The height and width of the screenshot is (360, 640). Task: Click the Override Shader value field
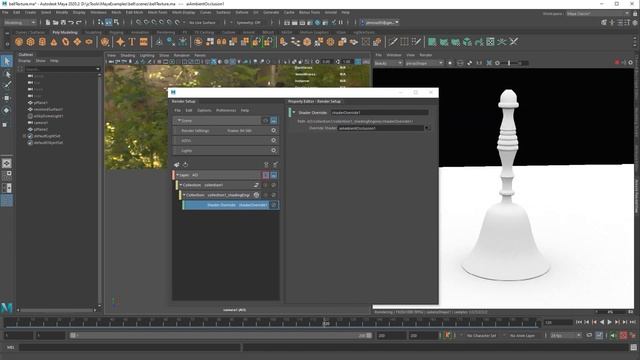381,128
